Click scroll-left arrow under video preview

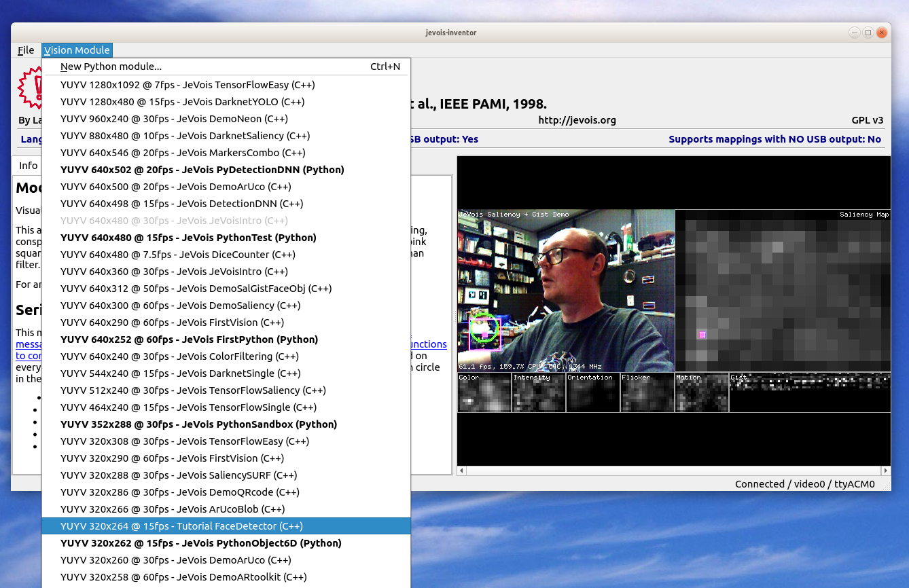pos(462,471)
